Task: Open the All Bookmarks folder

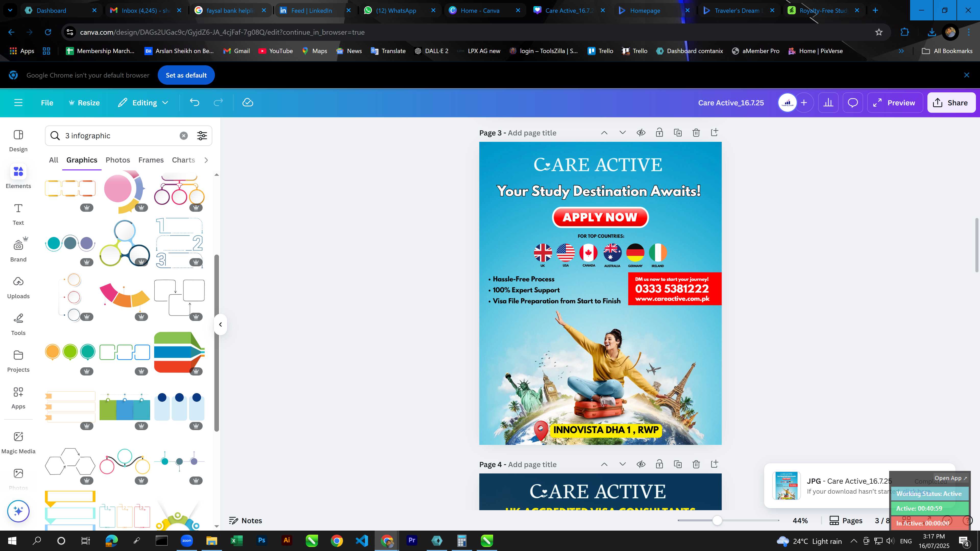Action: 947,51
